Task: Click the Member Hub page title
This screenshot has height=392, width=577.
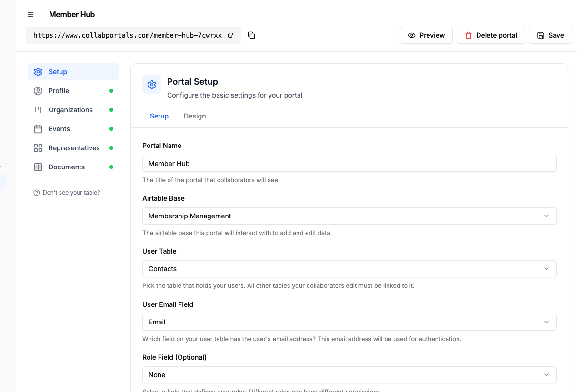Action: coord(72,14)
